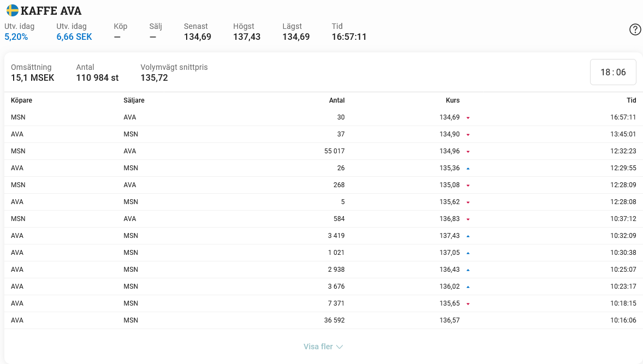643x364 pixels.
Task: Click the trade quantity 3 419
Action: [336, 236]
